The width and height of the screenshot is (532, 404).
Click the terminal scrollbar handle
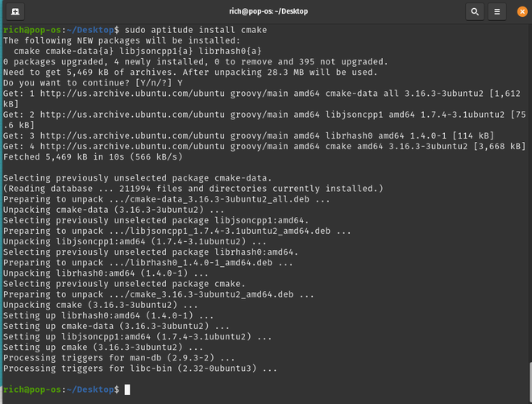(x=530, y=383)
